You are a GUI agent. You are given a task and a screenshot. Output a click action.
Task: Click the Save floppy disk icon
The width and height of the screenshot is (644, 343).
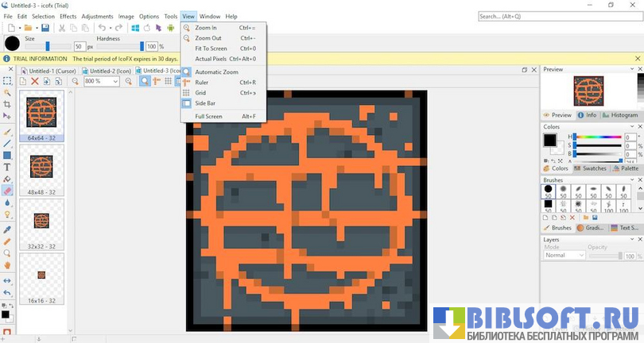click(45, 28)
